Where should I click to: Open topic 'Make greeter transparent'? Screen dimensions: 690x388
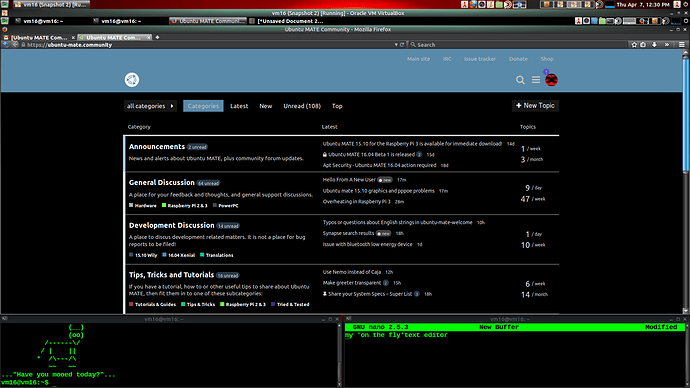tap(352, 283)
